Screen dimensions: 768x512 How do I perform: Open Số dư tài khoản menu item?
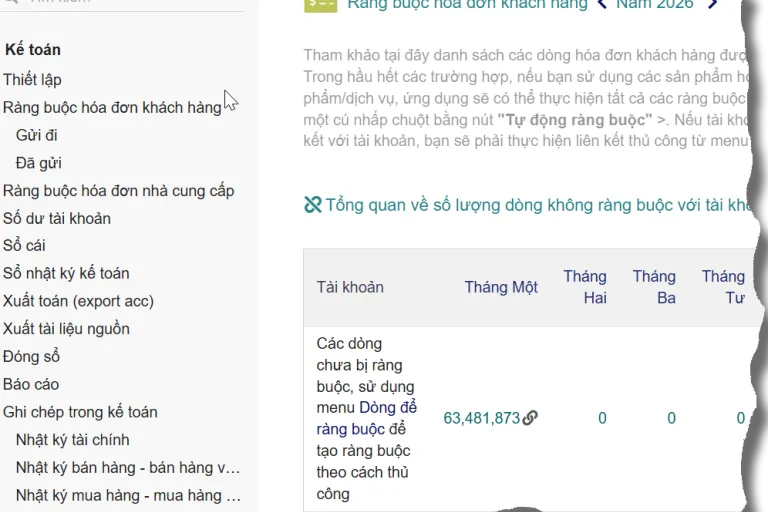(57, 219)
